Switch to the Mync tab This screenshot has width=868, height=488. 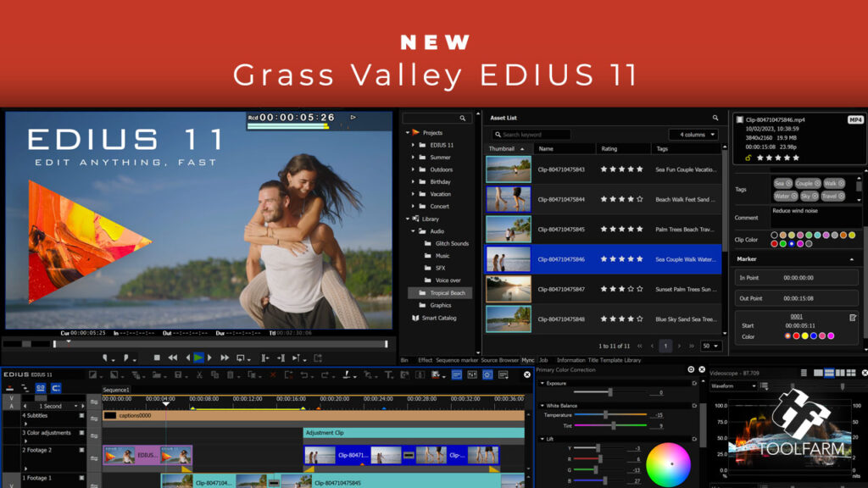[528, 360]
